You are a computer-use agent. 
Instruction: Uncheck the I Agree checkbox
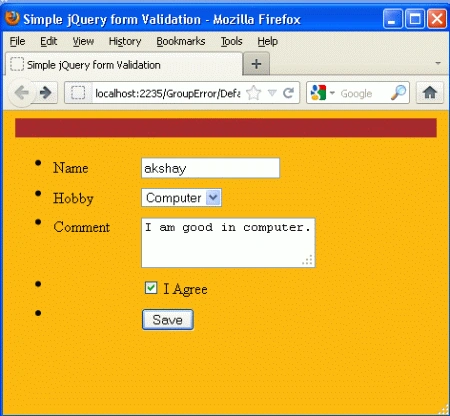pyautogui.click(x=151, y=288)
